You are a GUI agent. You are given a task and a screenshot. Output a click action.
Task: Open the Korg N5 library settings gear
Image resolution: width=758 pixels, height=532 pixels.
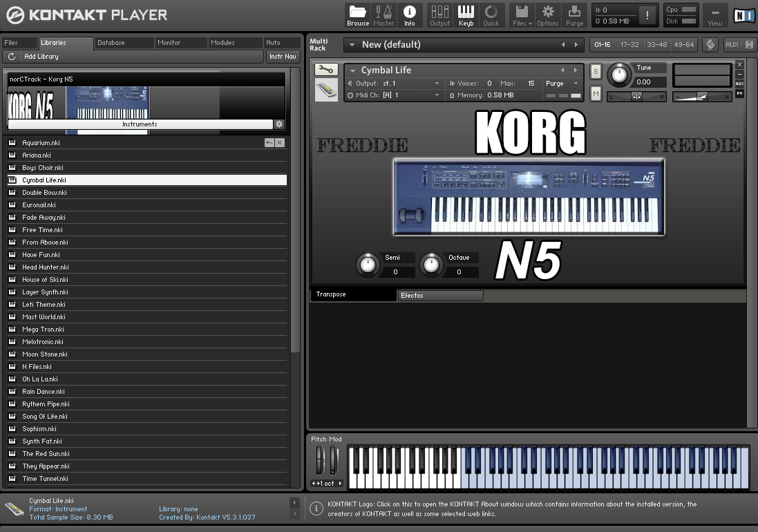tap(279, 124)
